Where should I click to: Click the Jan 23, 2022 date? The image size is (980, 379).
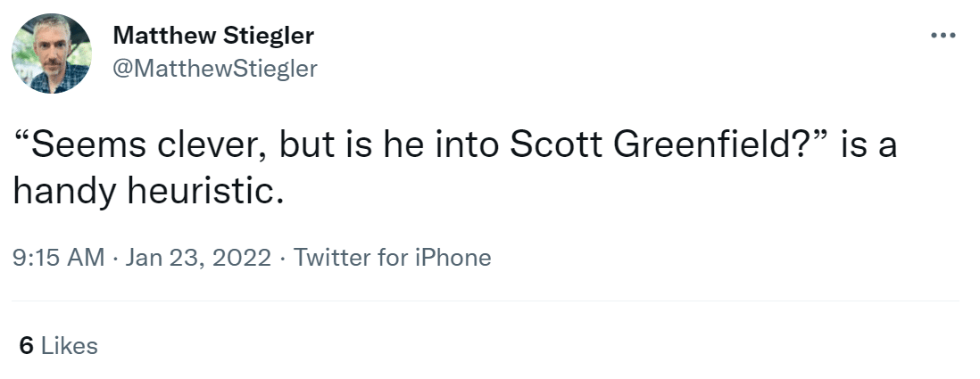pos(198,258)
